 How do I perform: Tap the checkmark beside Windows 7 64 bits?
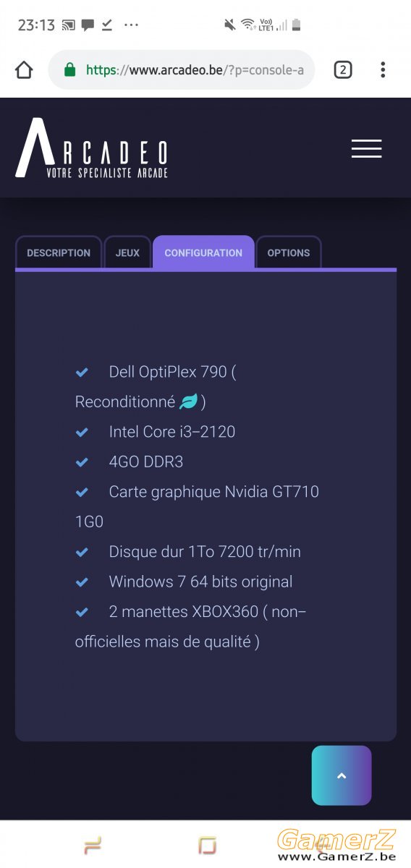82,582
